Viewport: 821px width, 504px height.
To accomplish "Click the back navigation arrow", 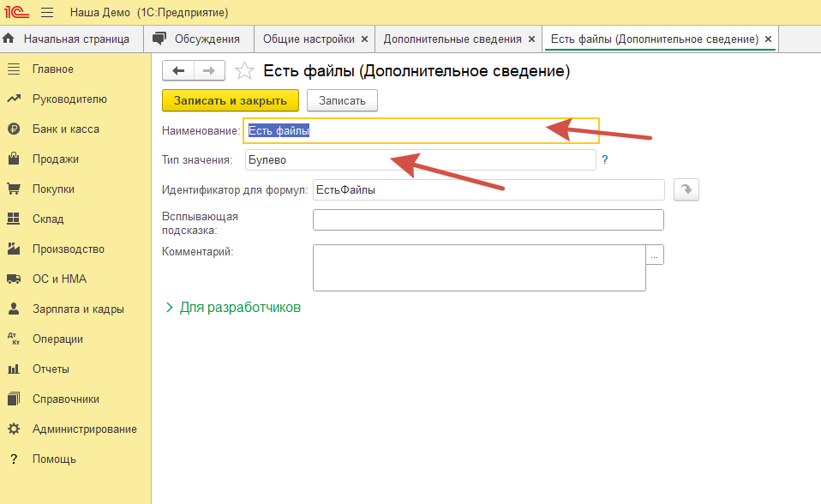I will (178, 71).
